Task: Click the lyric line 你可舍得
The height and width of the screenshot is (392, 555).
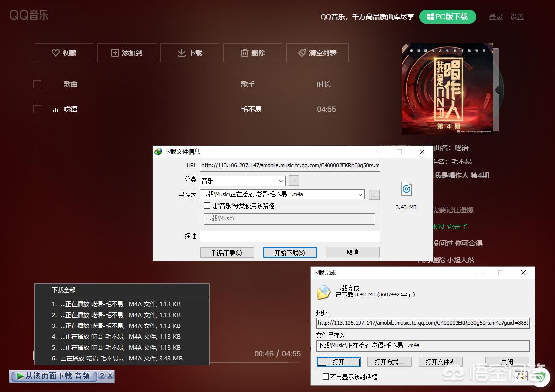Action: (468, 243)
